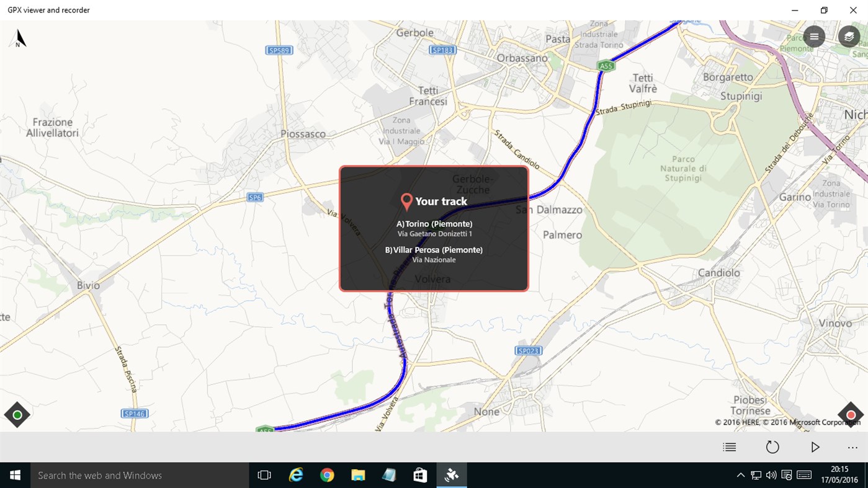Image resolution: width=868 pixels, height=488 pixels.
Task: Open the calendar by clicking the clock
Action: coord(839,475)
